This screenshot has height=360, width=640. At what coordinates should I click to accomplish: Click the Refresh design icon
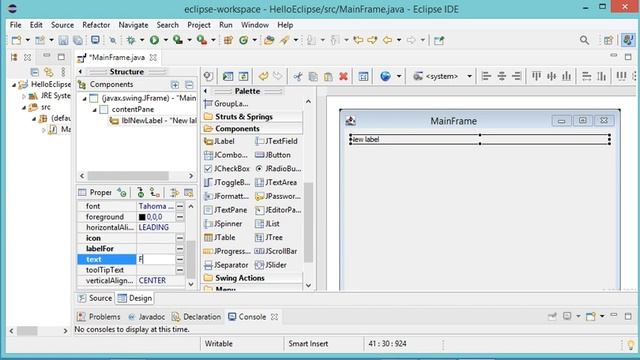click(243, 76)
